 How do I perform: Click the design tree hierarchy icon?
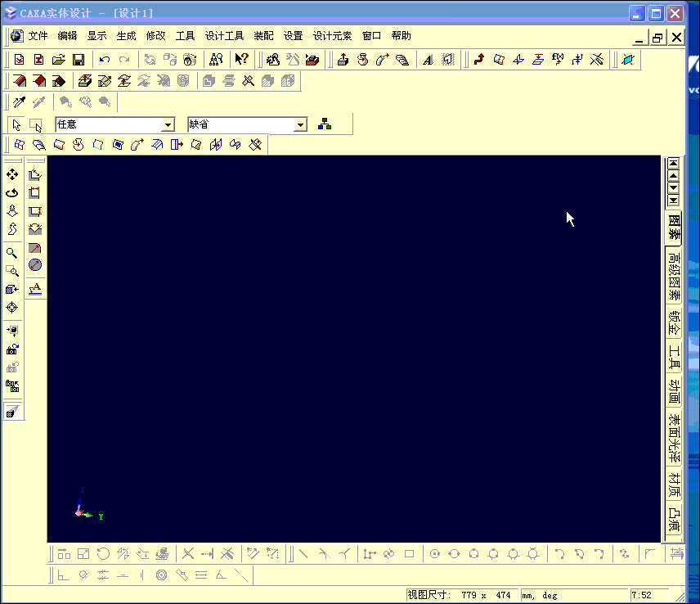point(325,124)
